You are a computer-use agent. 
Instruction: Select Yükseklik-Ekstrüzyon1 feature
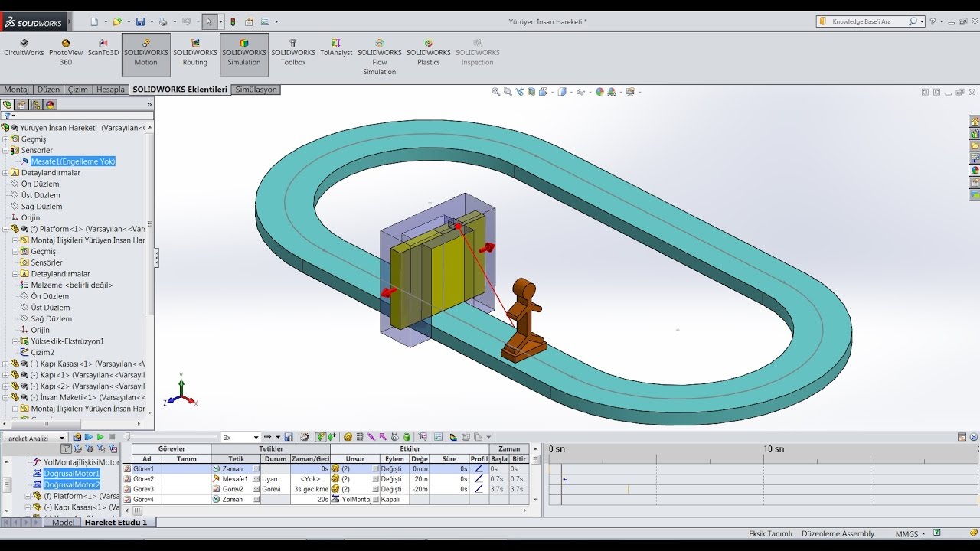point(67,341)
